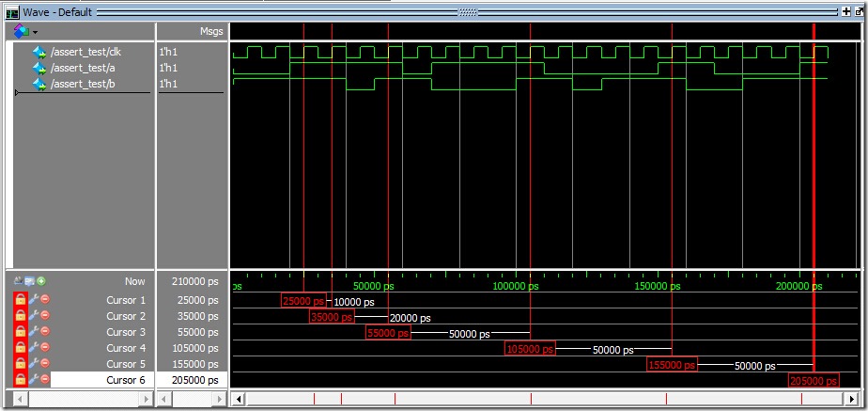
Task: Delete Cursor 2 with red minus icon
Action: pos(45,316)
